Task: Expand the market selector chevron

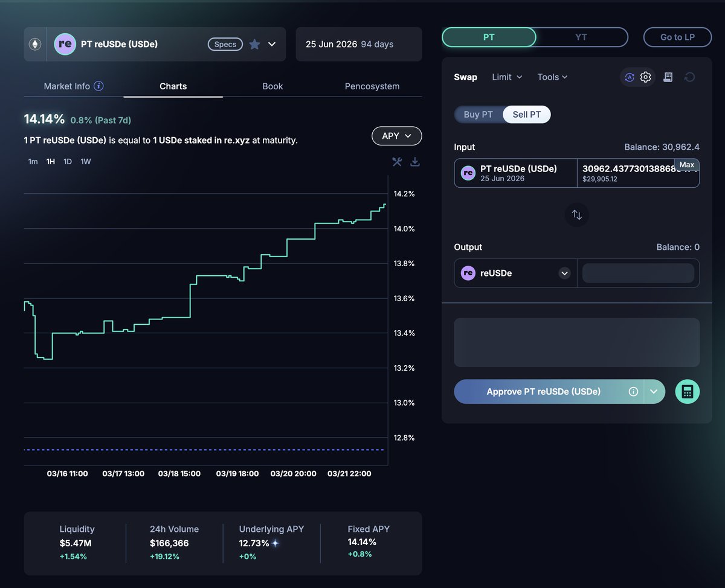Action: (272, 44)
